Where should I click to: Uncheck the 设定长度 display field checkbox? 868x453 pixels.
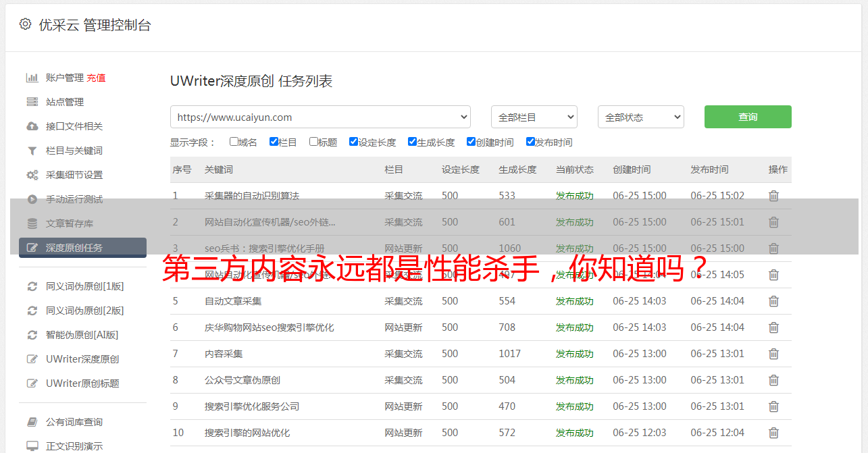point(353,142)
